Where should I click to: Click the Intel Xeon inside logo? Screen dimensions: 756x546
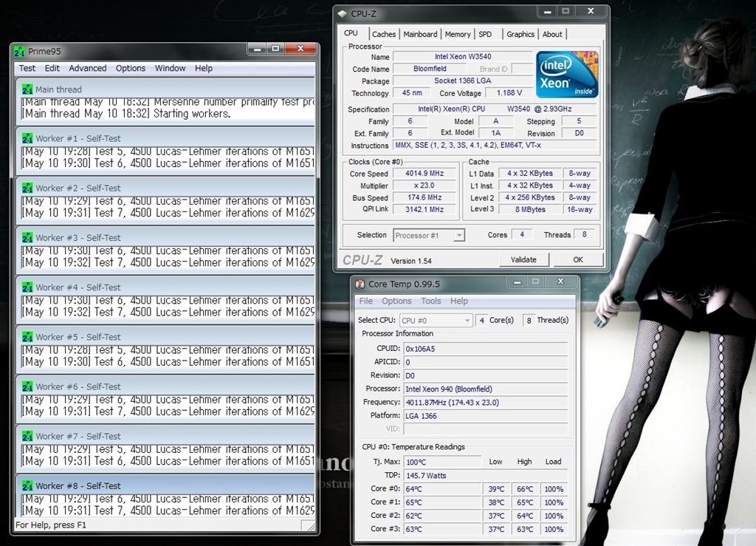point(568,75)
